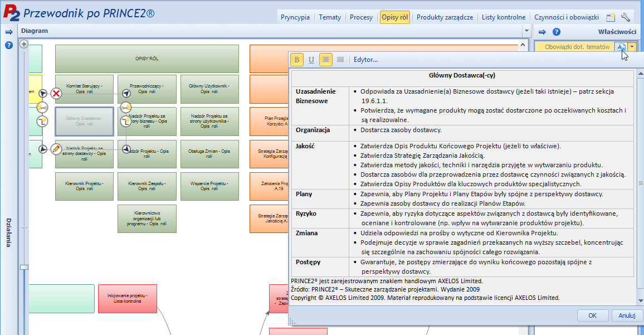Select the Nadzór Projektu ze strony użytkownika node
Screen dimensions: 644x335
coord(209,122)
